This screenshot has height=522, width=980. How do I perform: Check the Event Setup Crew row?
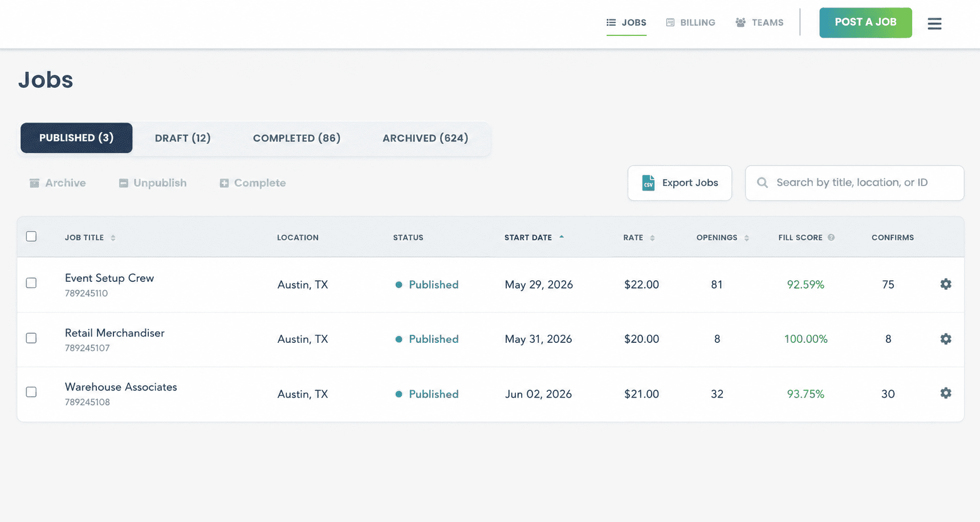pos(31,283)
